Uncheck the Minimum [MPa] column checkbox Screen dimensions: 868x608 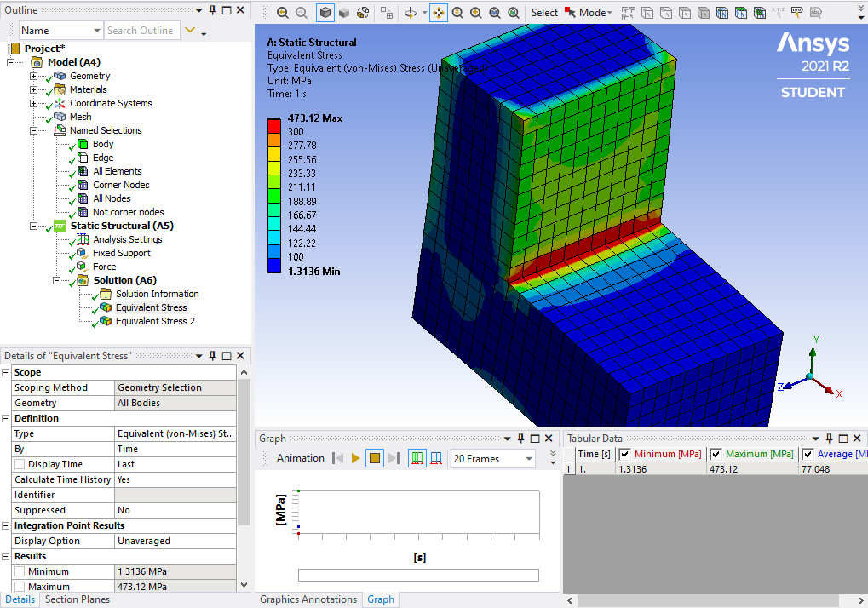coord(625,454)
